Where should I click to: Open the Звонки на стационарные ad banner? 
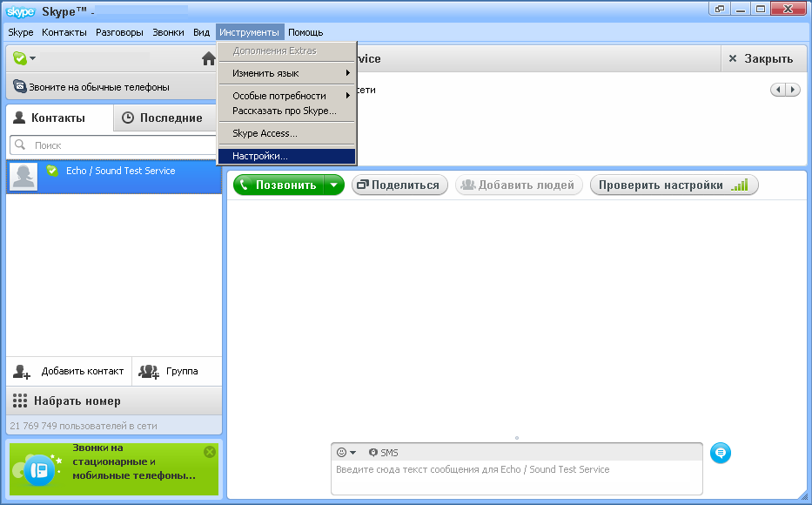pos(114,468)
